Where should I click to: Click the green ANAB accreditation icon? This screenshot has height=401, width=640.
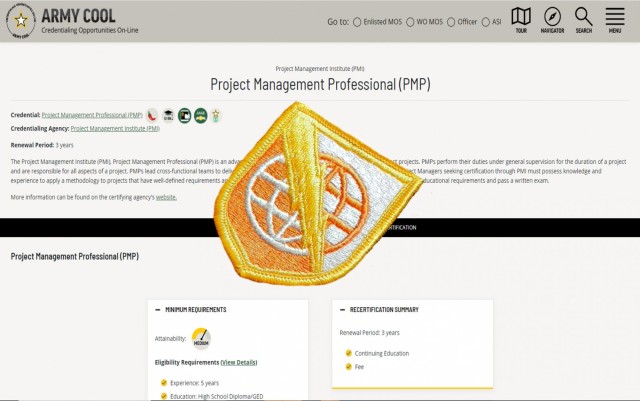pos(200,116)
